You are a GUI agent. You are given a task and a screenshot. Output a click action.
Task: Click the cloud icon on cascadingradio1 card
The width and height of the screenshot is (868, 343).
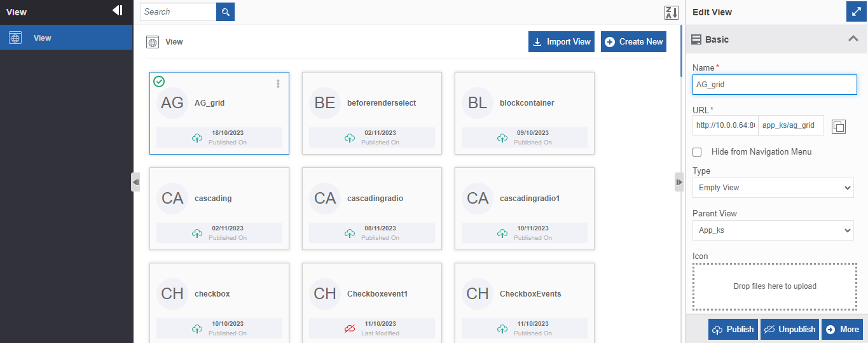click(502, 234)
